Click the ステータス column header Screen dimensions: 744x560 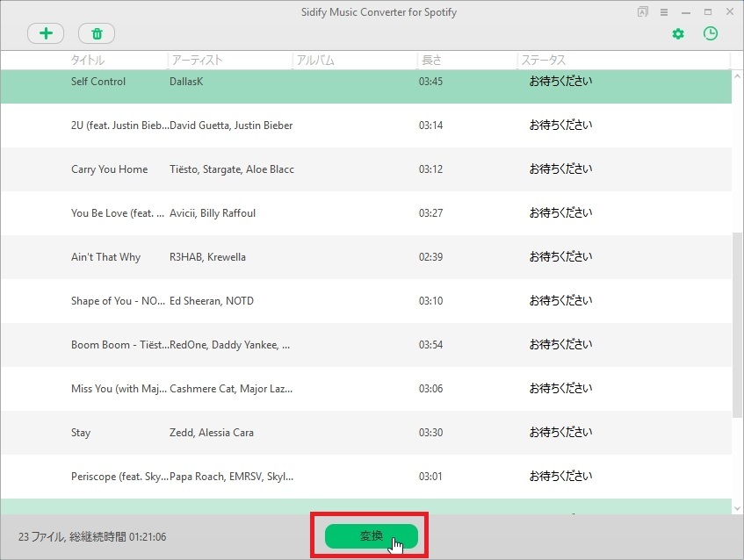tap(543, 61)
